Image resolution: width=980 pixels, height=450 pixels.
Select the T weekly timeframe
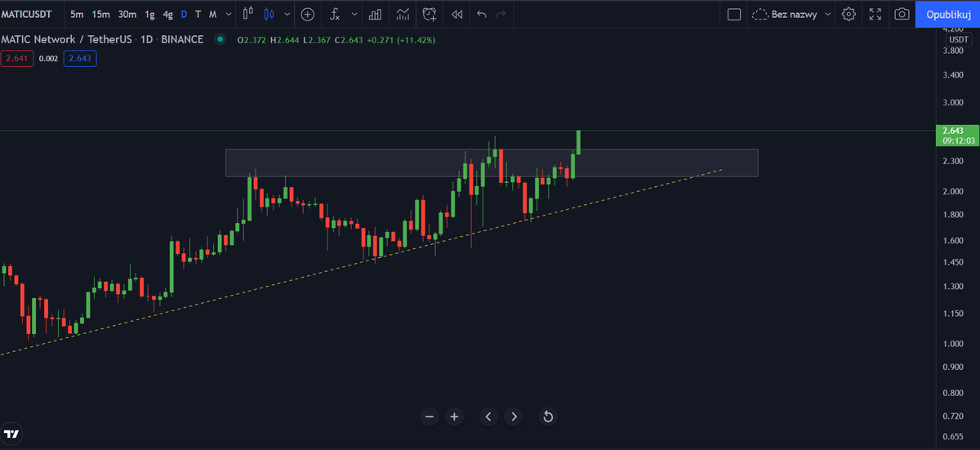[198, 14]
